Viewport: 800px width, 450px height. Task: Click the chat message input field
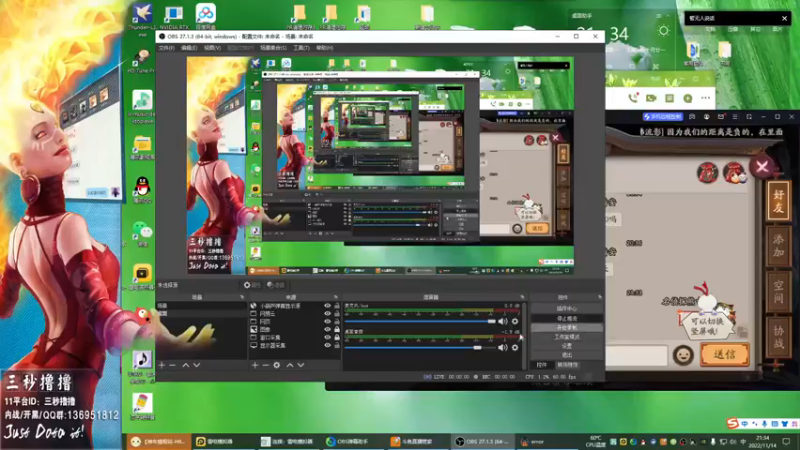click(636, 355)
